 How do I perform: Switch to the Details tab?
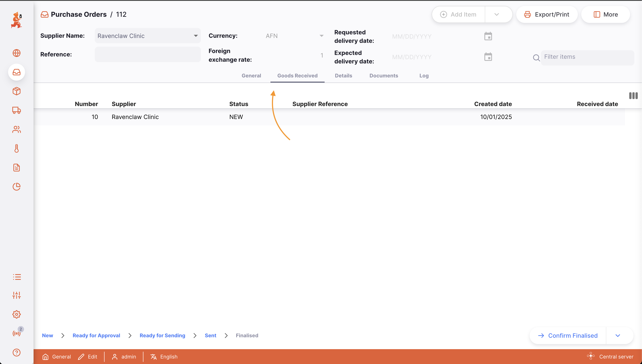point(343,76)
